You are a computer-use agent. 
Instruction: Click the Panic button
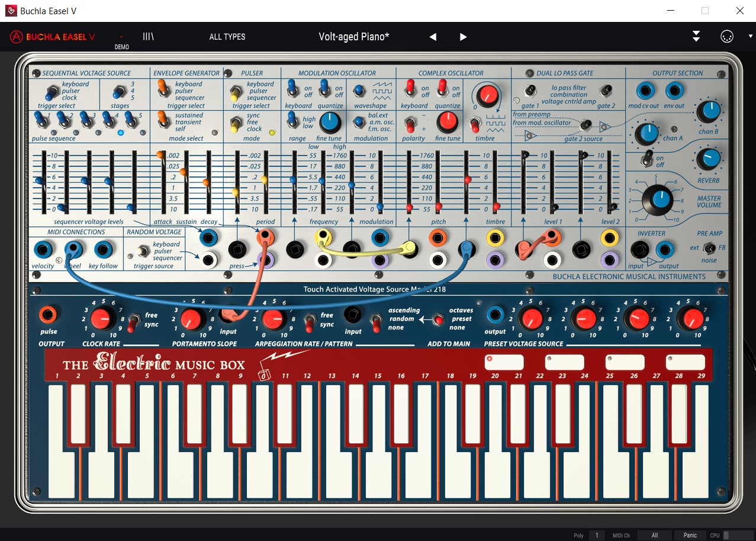[690, 535]
